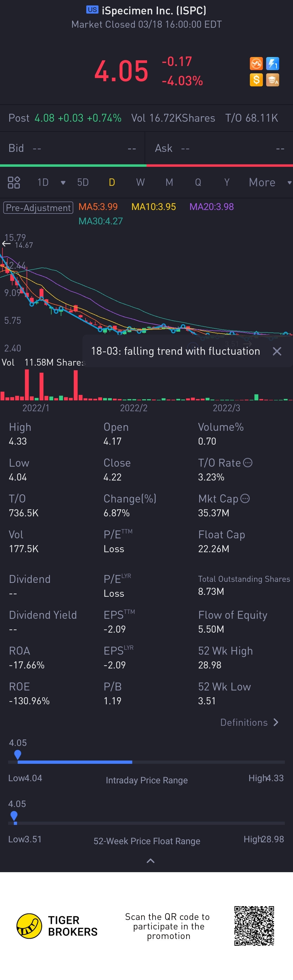Click the blue lightning bolt badge icon
The image size is (293, 980).
pos(272,64)
